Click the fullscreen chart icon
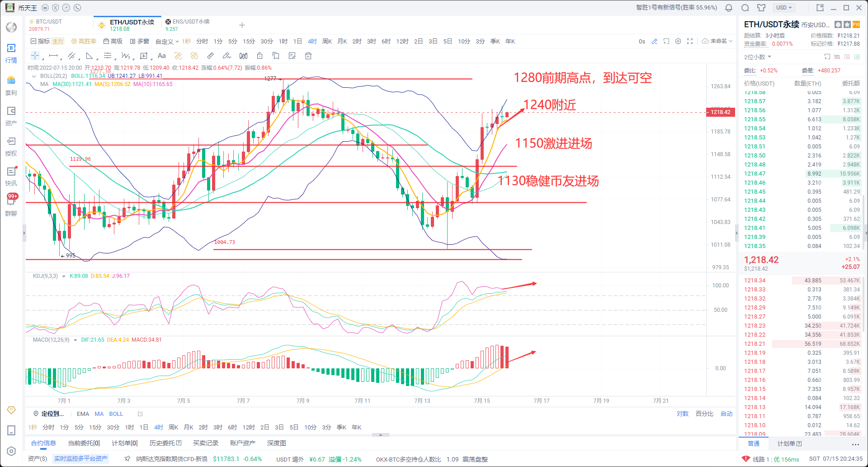 690,41
